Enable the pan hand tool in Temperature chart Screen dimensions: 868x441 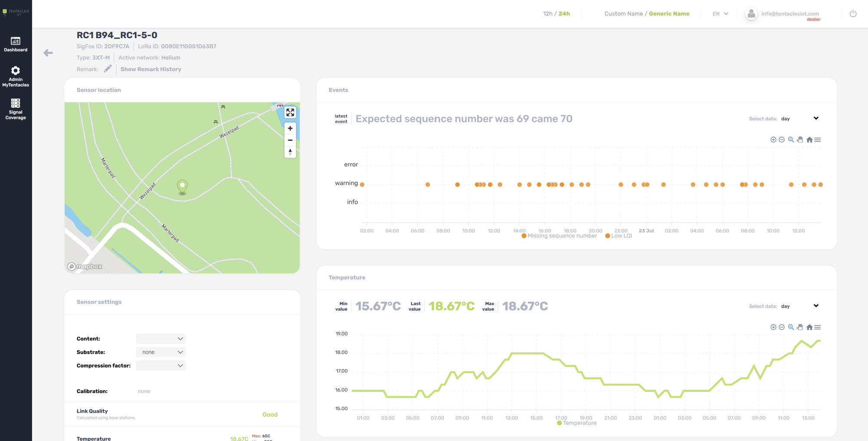pos(800,327)
